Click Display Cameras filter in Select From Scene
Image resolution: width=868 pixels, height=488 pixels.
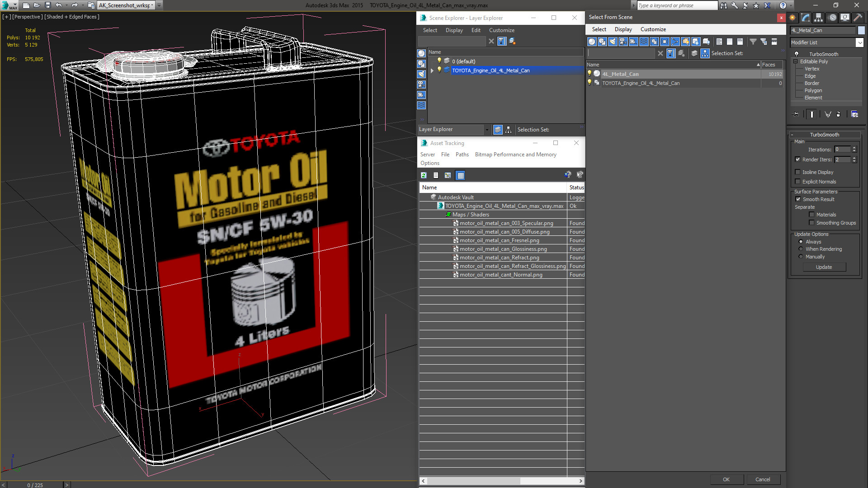click(x=623, y=42)
